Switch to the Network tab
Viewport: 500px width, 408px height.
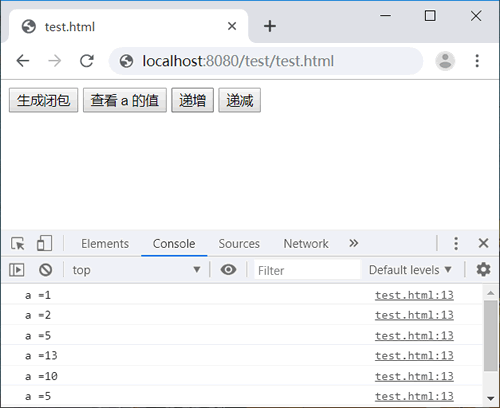(x=306, y=244)
